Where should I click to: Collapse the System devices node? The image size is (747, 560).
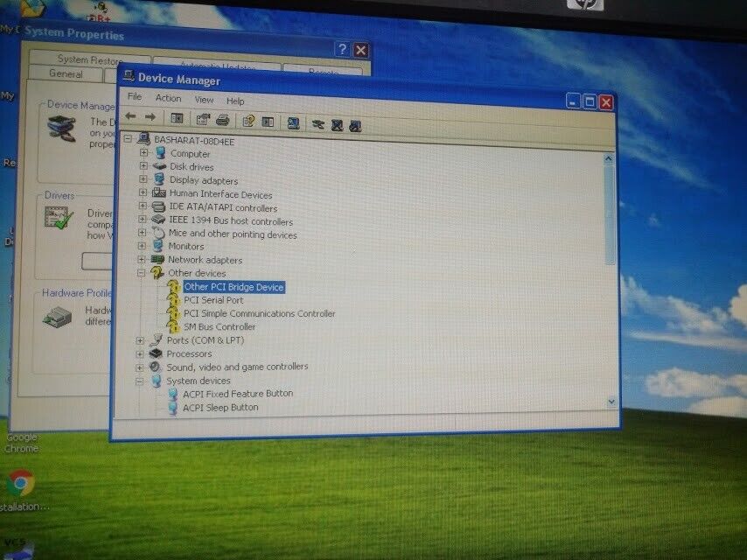139,381
